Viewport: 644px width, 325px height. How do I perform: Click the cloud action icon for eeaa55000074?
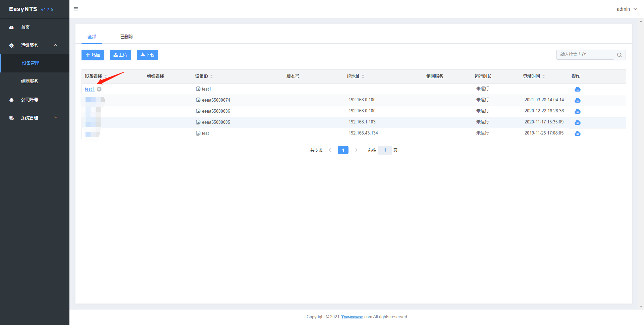coord(577,100)
